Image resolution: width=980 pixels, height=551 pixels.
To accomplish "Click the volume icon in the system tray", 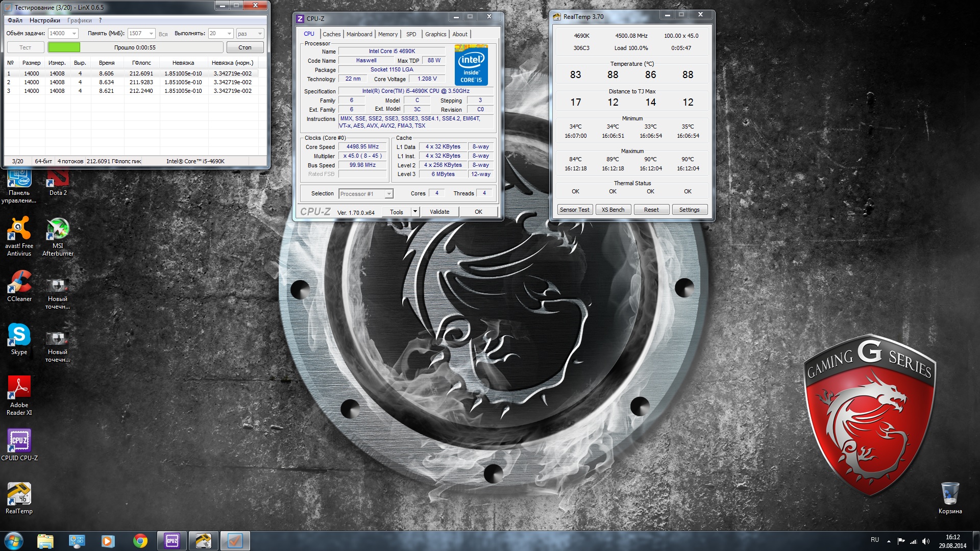I will coord(926,541).
